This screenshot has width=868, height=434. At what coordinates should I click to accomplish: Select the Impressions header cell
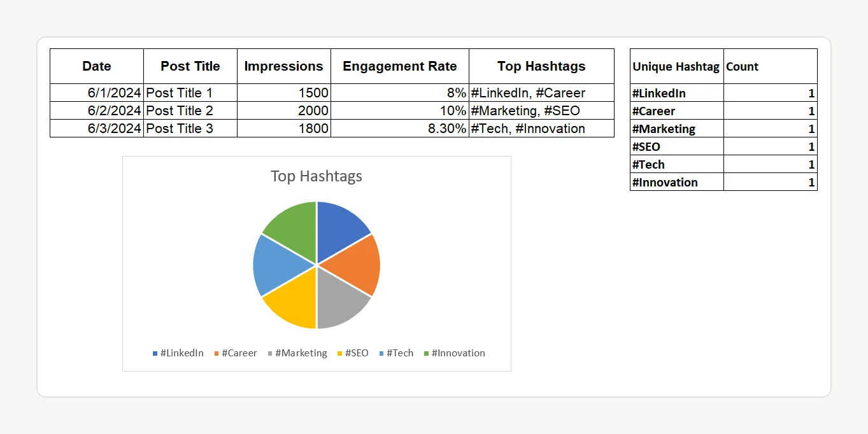click(x=284, y=66)
